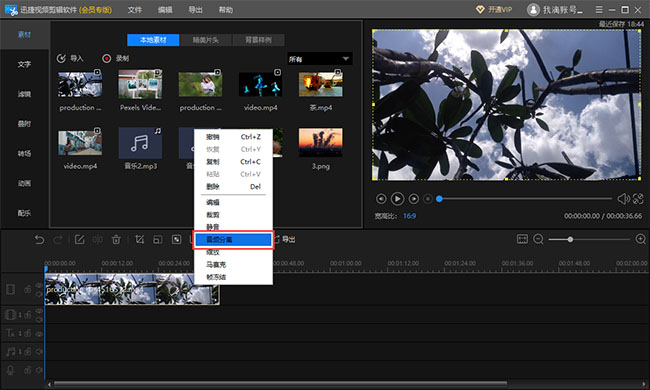650x390 pixels.
Task: Mute the music track
Action: [x=39, y=351]
